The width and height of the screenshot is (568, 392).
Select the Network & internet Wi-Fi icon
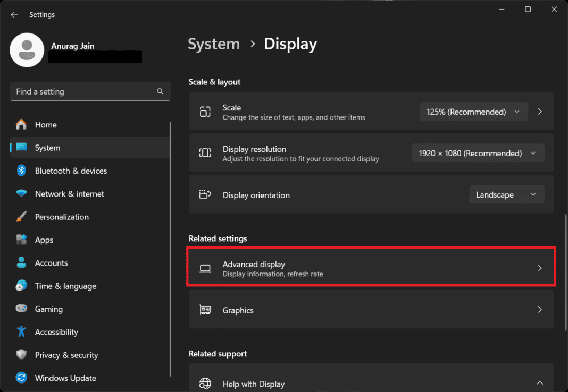pos(21,193)
